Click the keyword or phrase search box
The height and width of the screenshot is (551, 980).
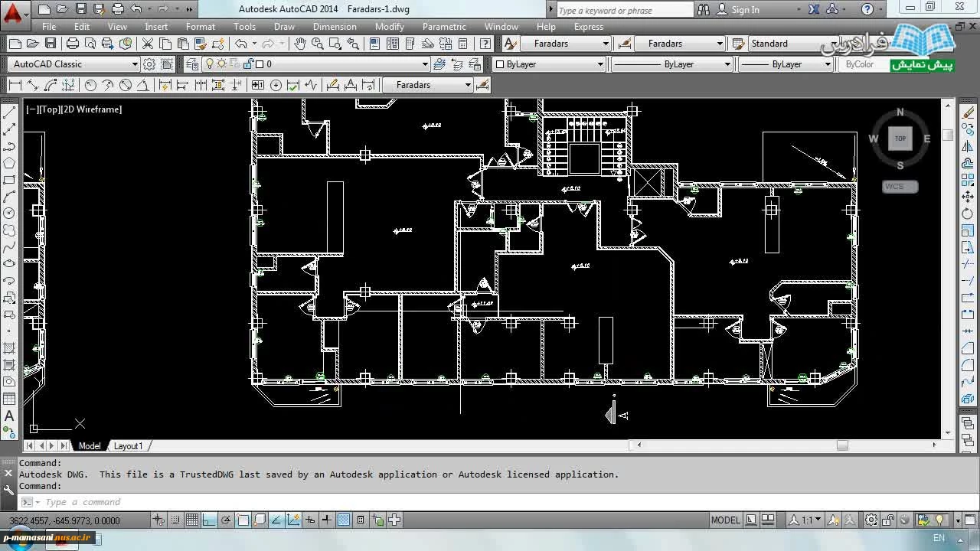(x=624, y=10)
